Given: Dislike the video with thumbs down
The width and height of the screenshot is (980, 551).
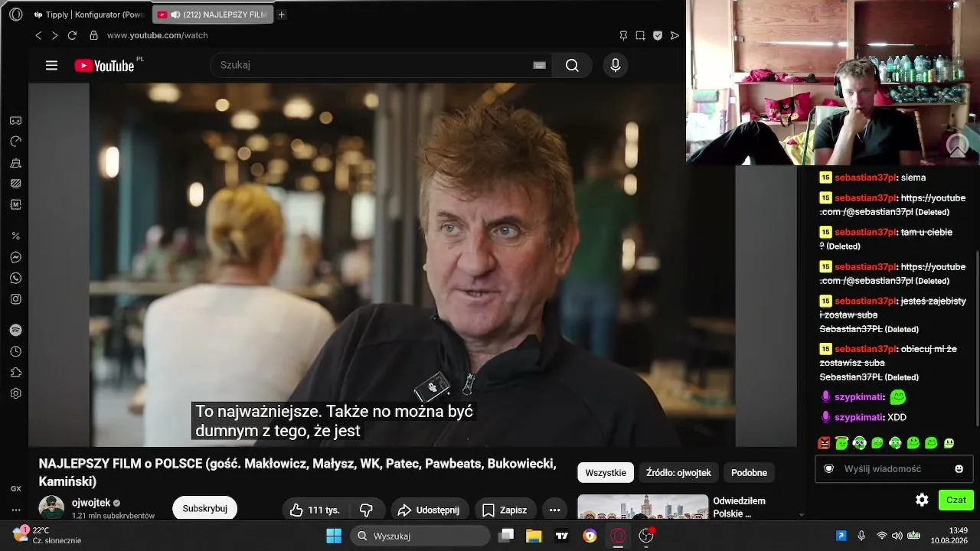Looking at the screenshot, I should [x=366, y=510].
